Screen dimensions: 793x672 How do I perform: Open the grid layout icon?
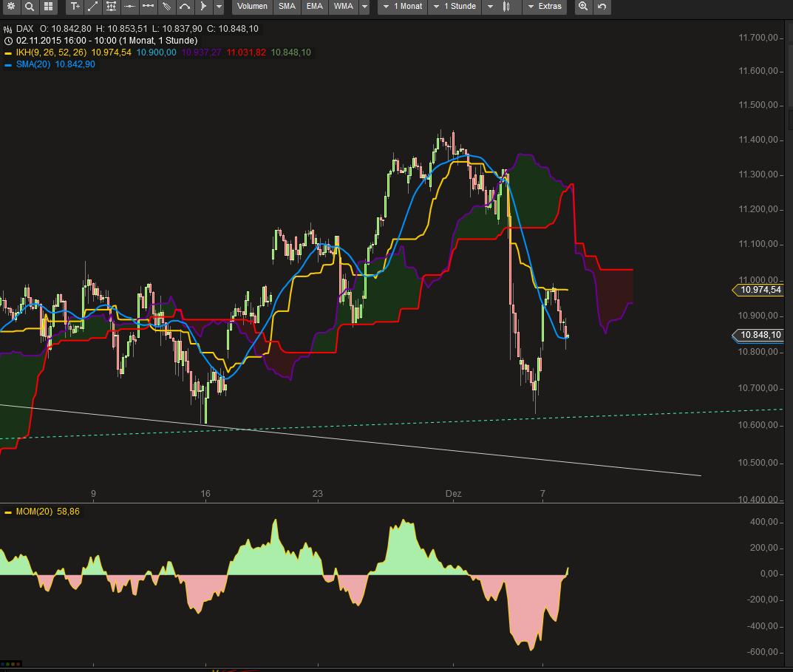click(48, 7)
